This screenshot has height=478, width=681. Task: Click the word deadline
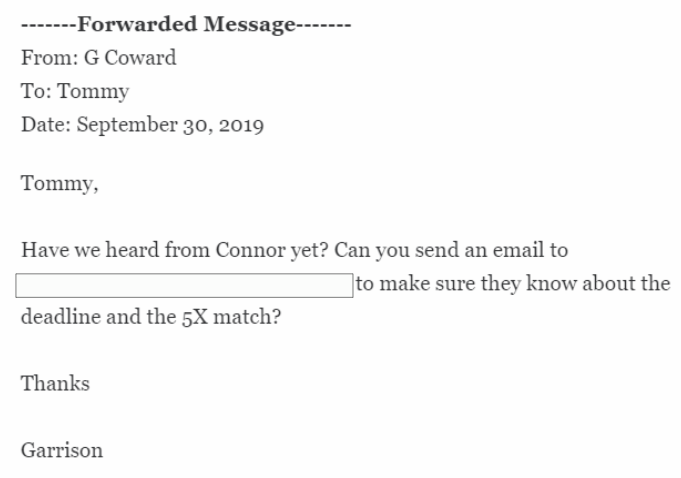click(x=61, y=317)
